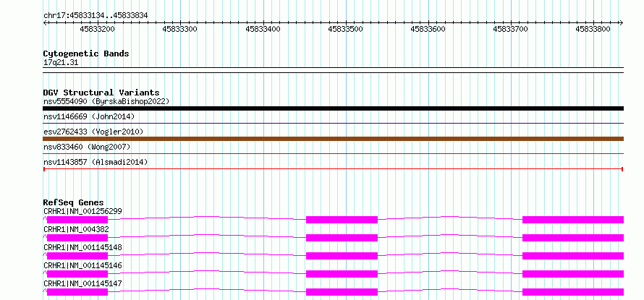
Task: Click the 17q21.31 band label
Action: 61,62
